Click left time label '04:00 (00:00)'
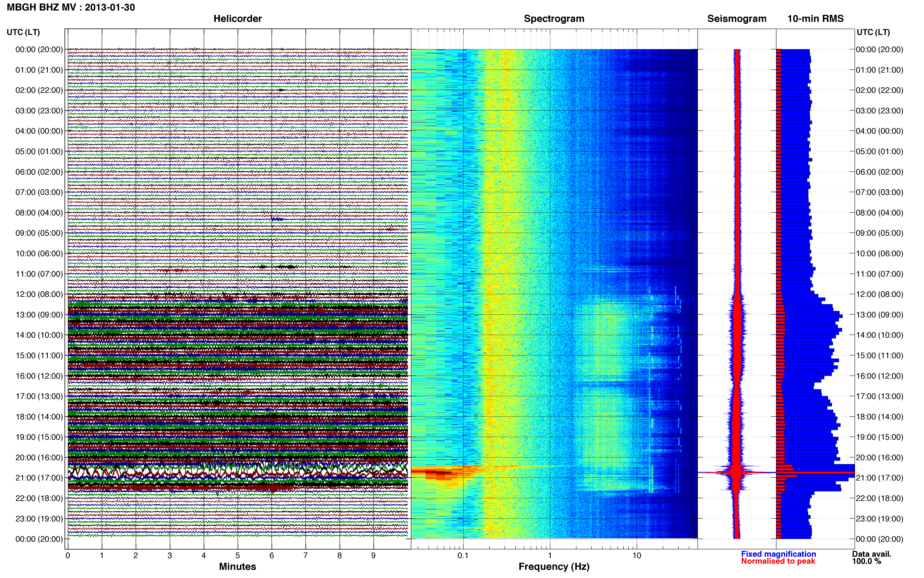Image resolution: width=924 pixels, height=578 pixels. pyautogui.click(x=39, y=131)
